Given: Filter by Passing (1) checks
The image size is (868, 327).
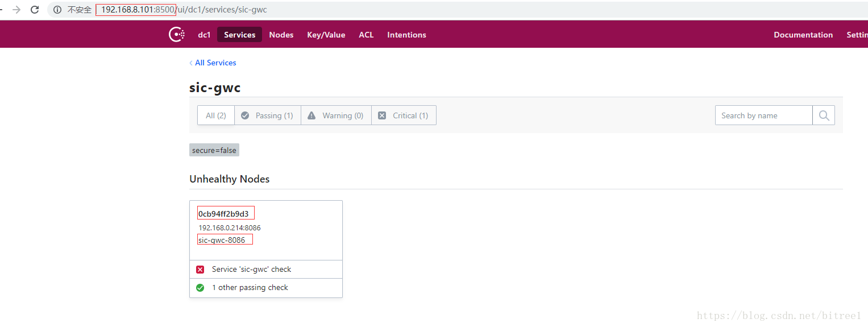Looking at the screenshot, I should [268, 115].
